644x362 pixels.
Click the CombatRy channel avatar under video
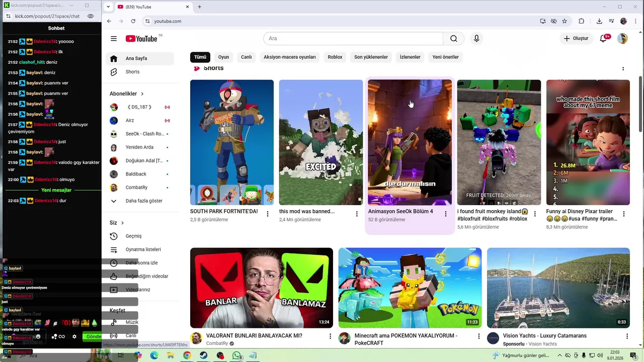click(196, 338)
